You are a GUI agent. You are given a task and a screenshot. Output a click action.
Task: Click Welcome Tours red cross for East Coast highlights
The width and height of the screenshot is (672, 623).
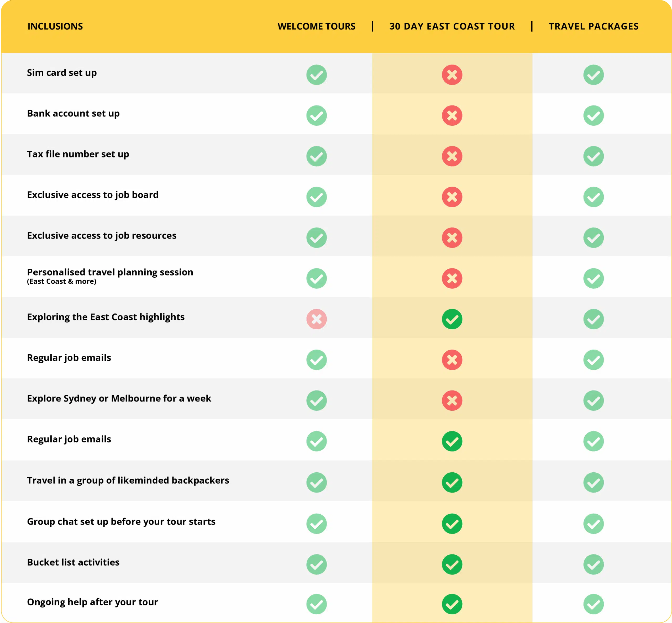(316, 319)
